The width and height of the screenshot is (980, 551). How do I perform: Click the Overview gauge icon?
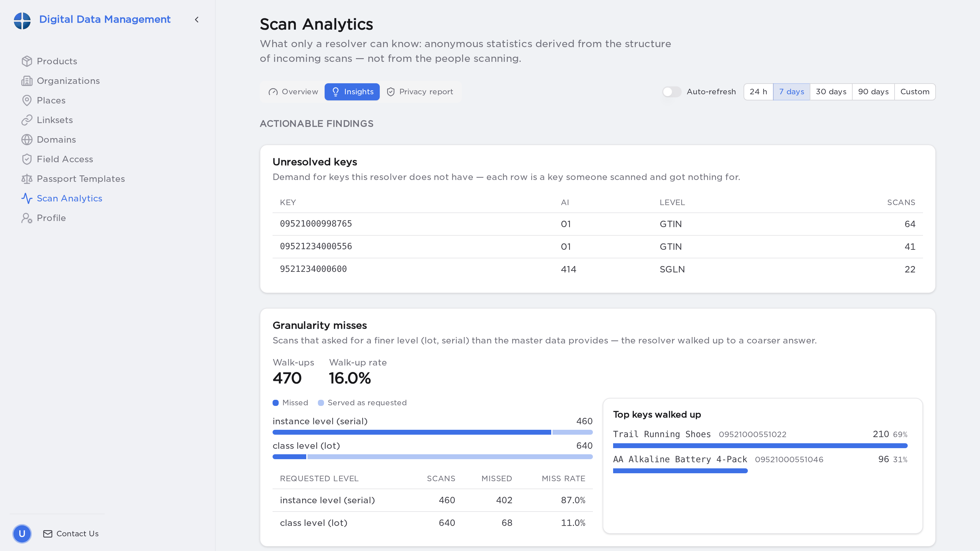click(x=273, y=92)
